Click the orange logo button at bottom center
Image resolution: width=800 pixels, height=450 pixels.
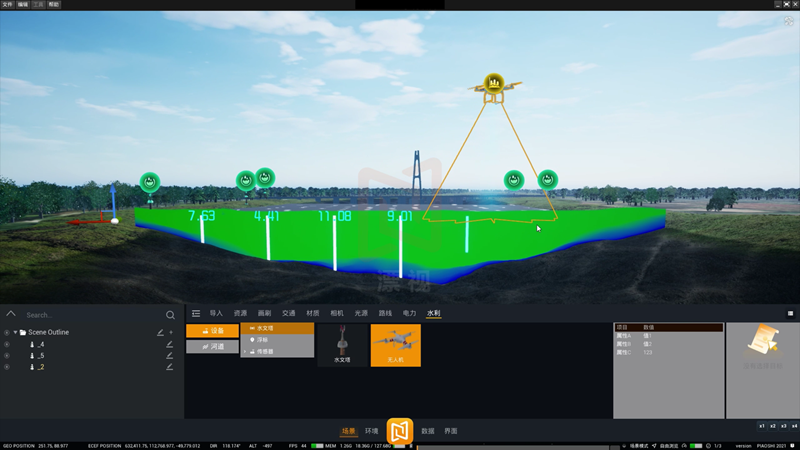(x=400, y=430)
